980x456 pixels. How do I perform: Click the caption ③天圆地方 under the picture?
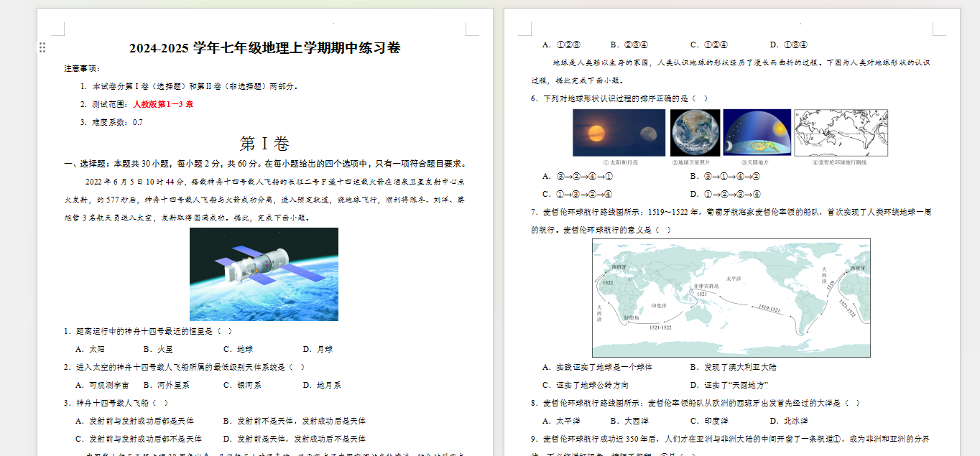[757, 163]
